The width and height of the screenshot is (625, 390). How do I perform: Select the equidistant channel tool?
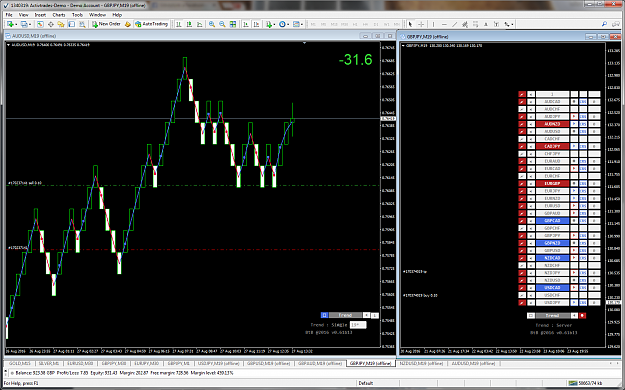465,24
